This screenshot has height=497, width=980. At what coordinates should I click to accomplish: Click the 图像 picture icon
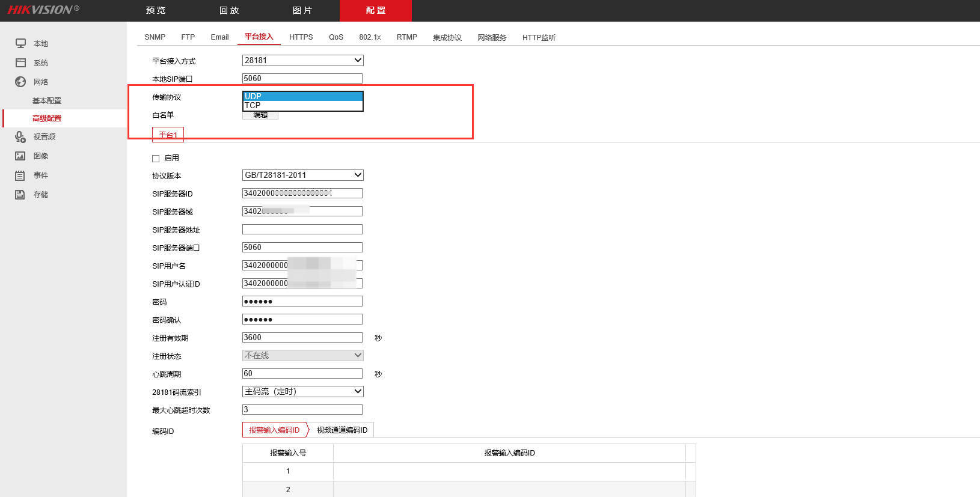[20, 156]
